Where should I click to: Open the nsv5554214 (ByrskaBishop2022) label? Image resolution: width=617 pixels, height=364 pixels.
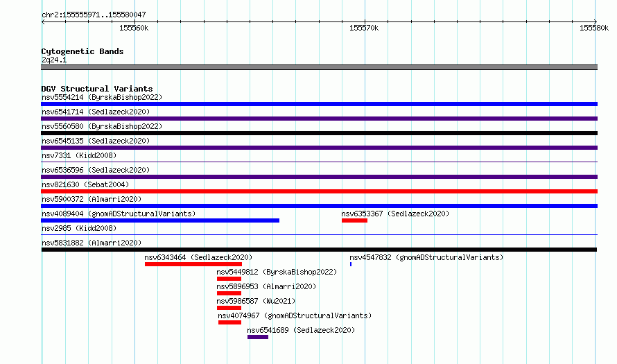(102, 97)
